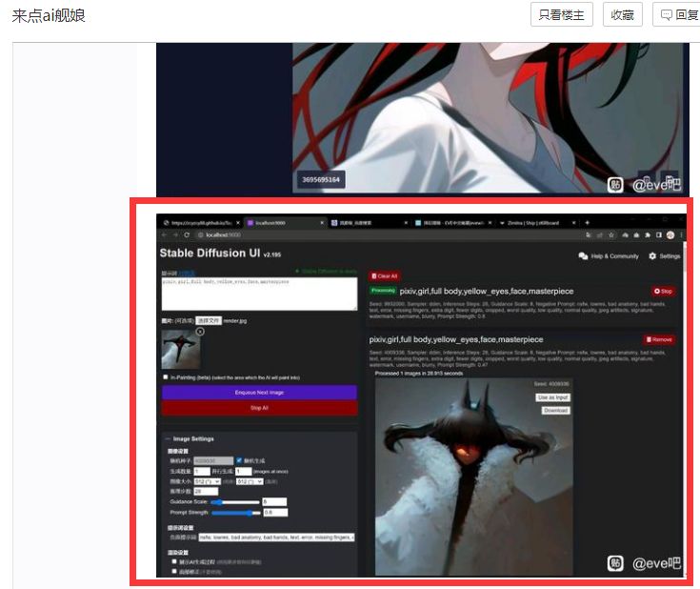This screenshot has width=700, height=589.
Task: Open the browser three-dot menu
Action: click(681, 235)
